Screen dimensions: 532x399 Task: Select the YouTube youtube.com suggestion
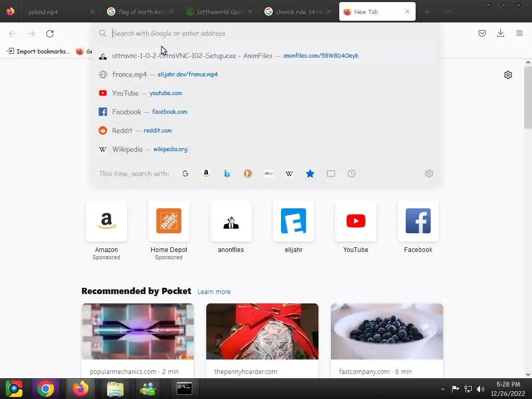pyautogui.click(x=267, y=93)
